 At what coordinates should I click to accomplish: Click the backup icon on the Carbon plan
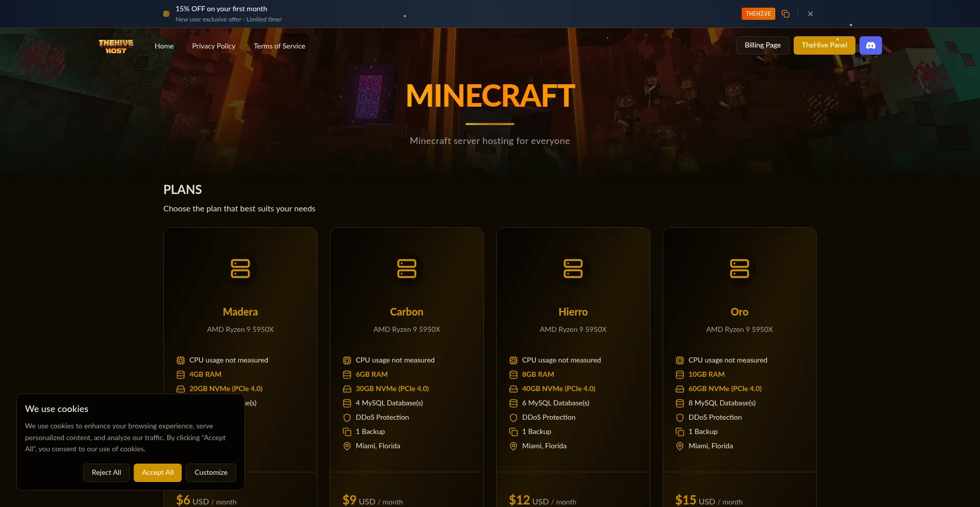[x=347, y=432]
